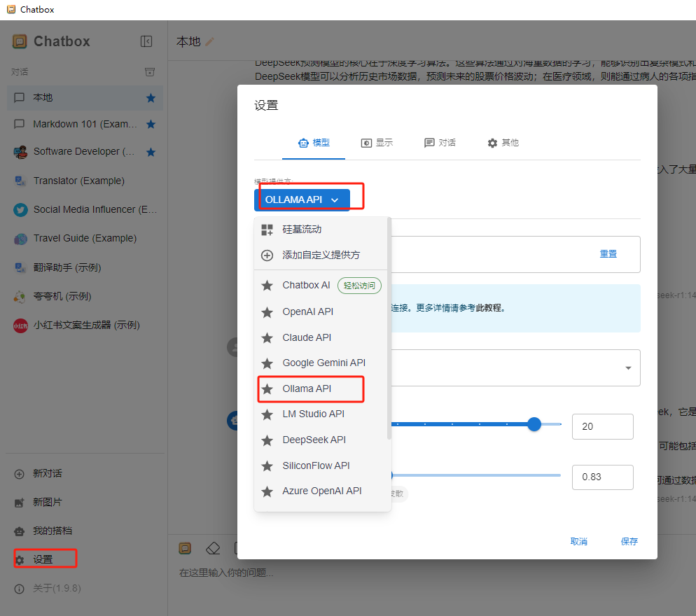This screenshot has height=616, width=696.
Task: Open Software Developer conversation
Action: tap(85, 152)
